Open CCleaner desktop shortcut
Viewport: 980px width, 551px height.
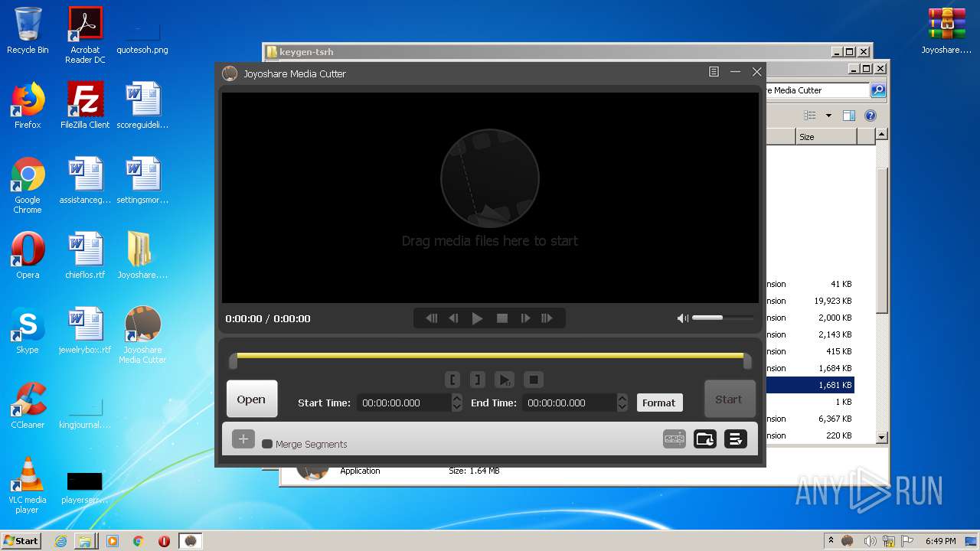[x=28, y=406]
